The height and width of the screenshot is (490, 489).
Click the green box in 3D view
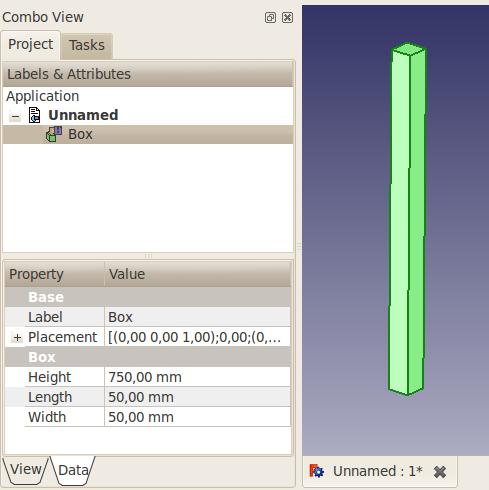(x=407, y=219)
